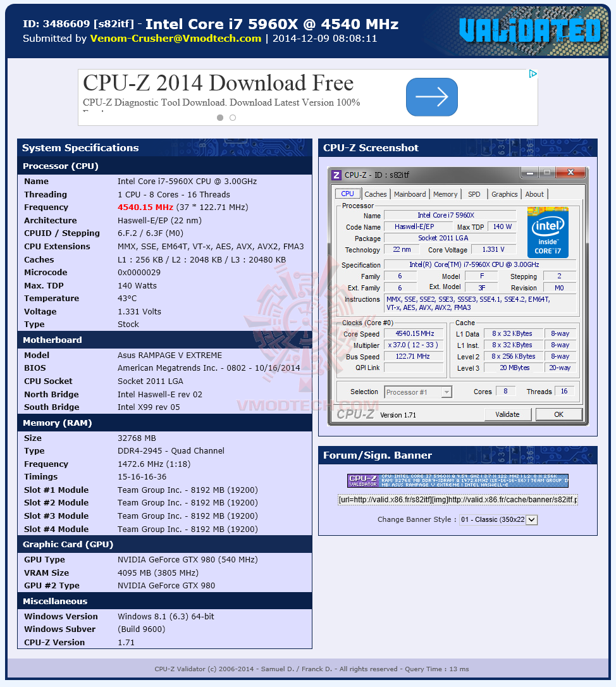Click the Temperature 43°C value
616x687 pixels.
coord(127,299)
